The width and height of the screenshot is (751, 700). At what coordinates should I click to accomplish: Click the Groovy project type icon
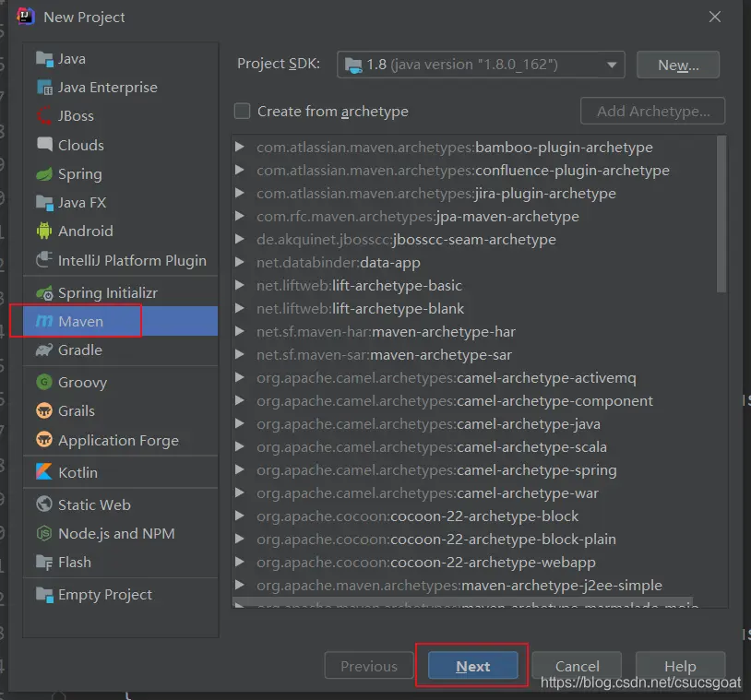pyautogui.click(x=44, y=382)
